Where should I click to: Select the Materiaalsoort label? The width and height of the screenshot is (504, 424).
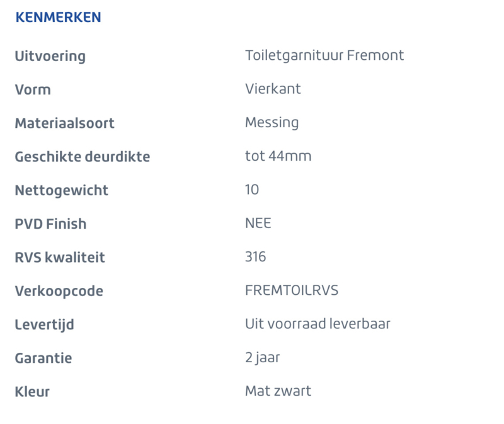pos(65,123)
